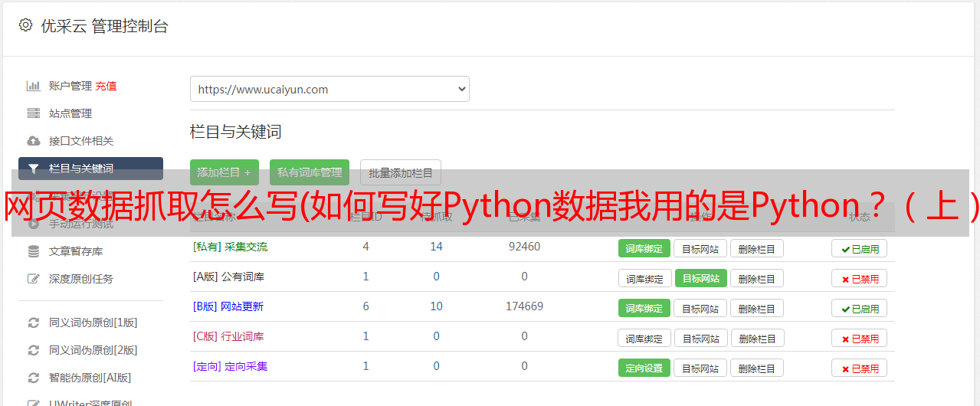This screenshot has height=406, width=980.
Task: Click the green 添加栏目 + button
Action: pyautogui.click(x=225, y=172)
